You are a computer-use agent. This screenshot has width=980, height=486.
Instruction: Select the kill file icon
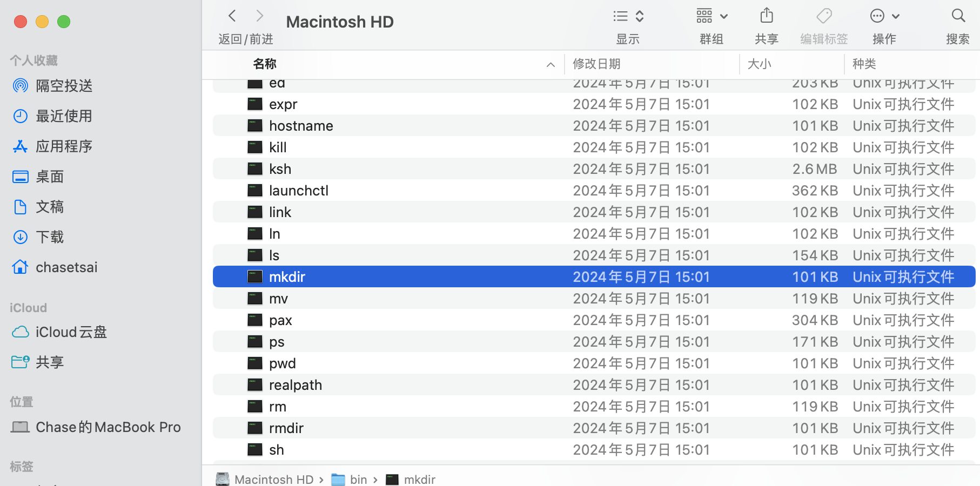point(255,147)
